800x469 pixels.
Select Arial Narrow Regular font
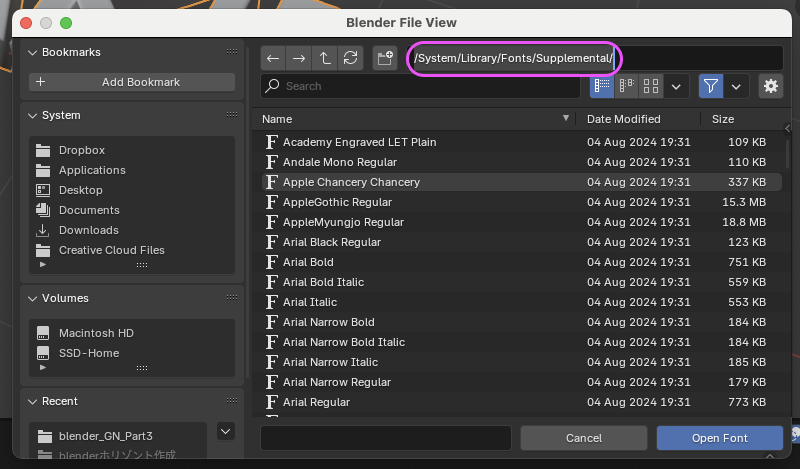coord(521,382)
